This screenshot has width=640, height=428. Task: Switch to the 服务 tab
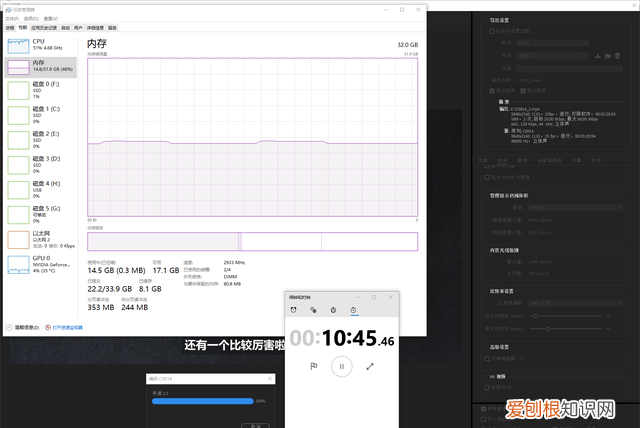tap(112, 28)
